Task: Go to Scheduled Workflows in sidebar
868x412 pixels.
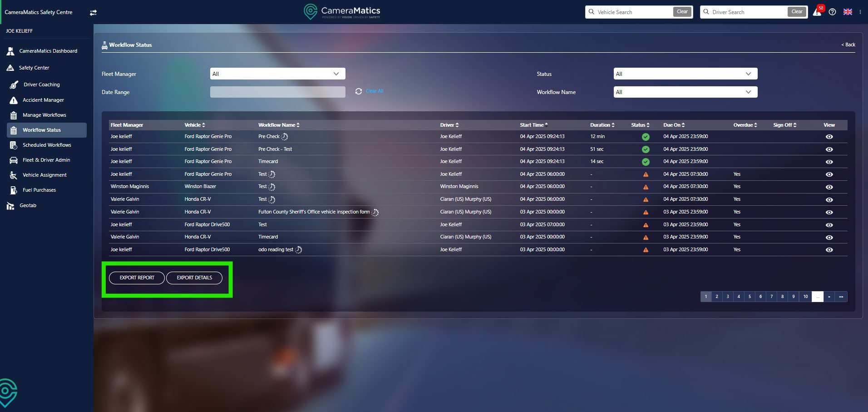Action: [x=47, y=145]
